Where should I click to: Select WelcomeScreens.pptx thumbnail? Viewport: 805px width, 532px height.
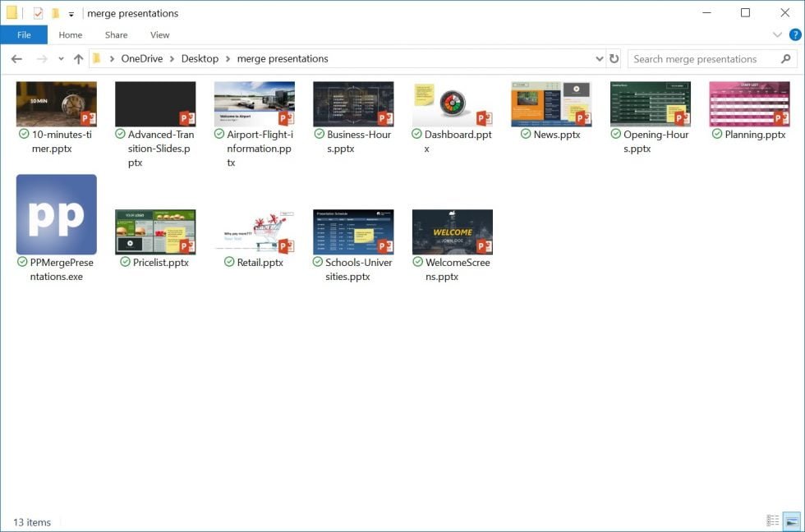point(453,232)
